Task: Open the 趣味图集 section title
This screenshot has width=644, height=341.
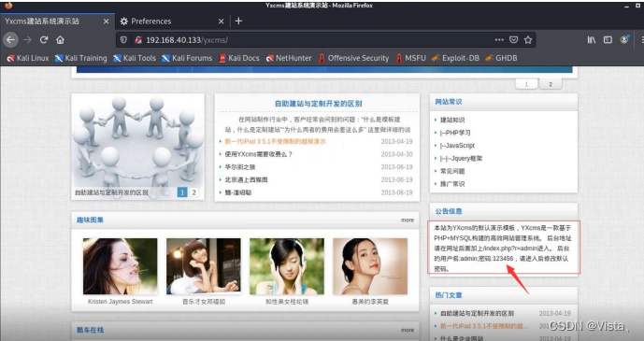Action: (90, 220)
